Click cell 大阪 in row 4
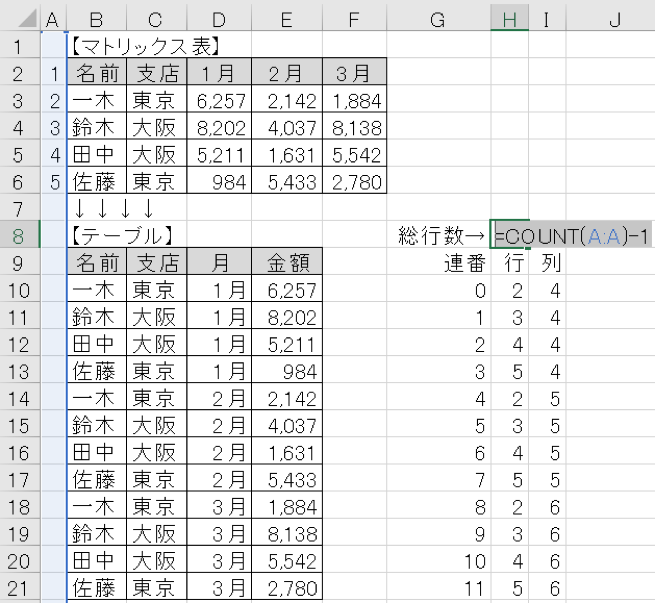The height and width of the screenshot is (603, 655). (156, 127)
